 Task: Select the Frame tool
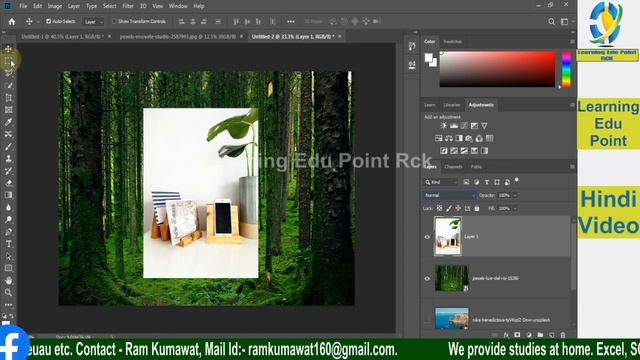[8, 110]
